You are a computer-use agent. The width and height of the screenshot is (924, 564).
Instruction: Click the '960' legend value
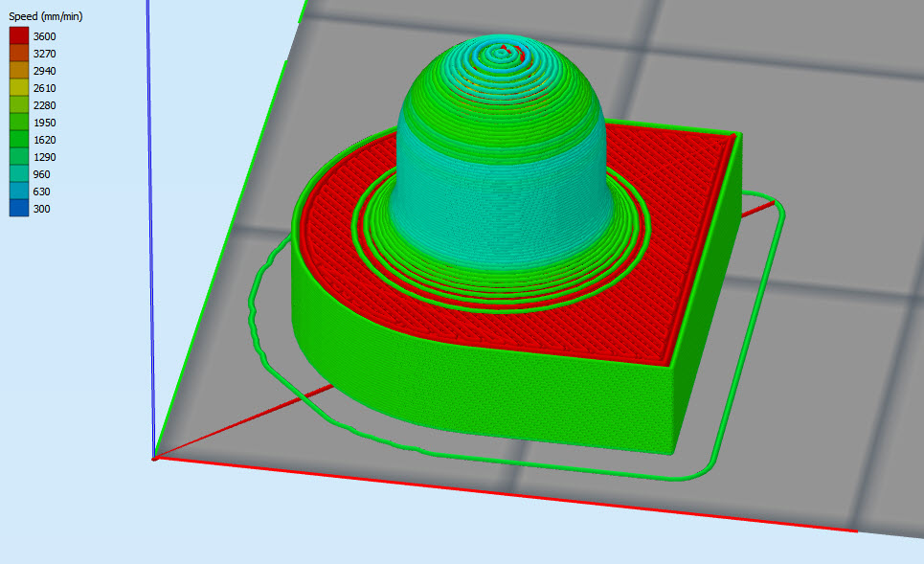click(x=41, y=174)
